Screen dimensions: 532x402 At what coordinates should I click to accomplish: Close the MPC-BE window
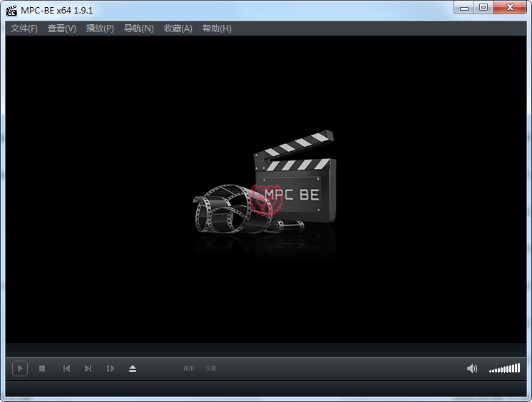tap(510, 7)
